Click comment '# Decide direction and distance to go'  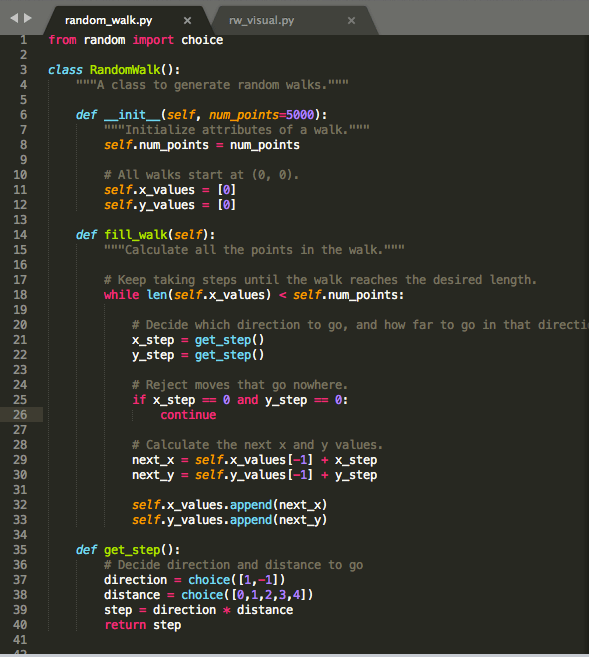(x=233, y=565)
